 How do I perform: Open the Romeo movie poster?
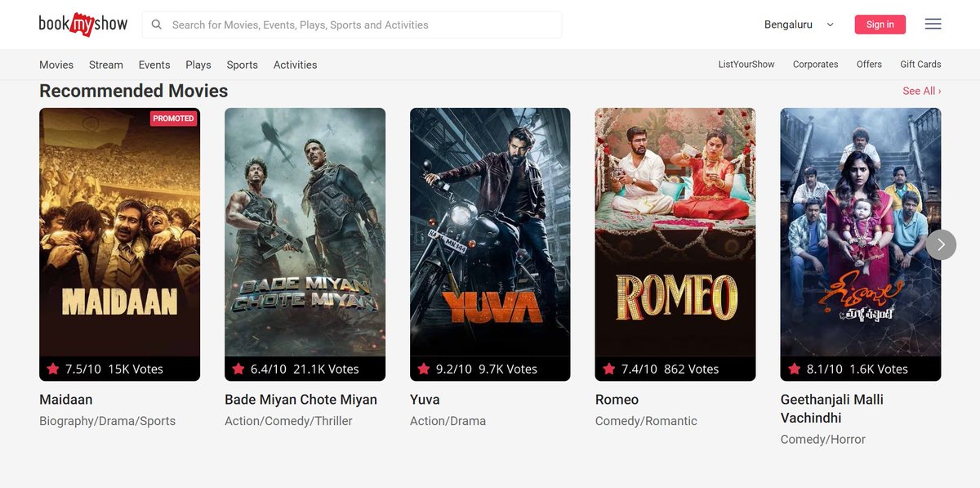click(675, 244)
